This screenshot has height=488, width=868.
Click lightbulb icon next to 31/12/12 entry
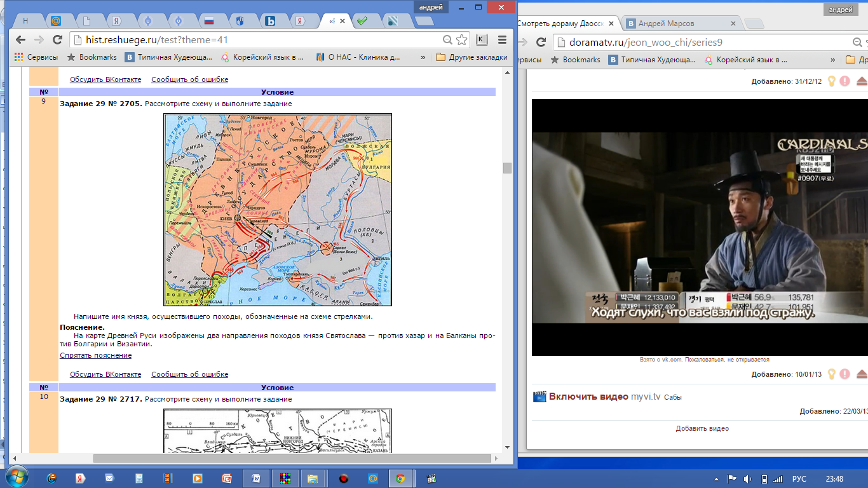(831, 81)
